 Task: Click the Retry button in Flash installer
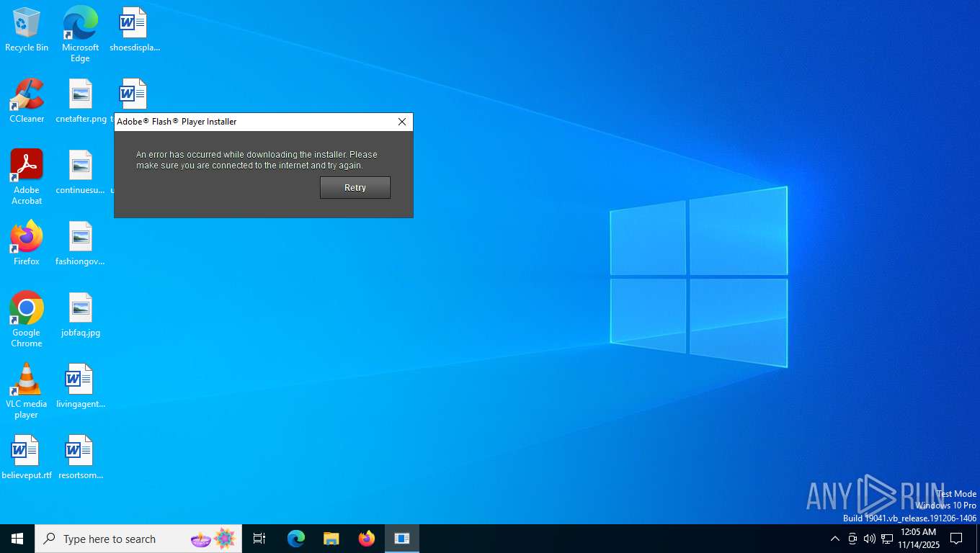click(x=355, y=188)
